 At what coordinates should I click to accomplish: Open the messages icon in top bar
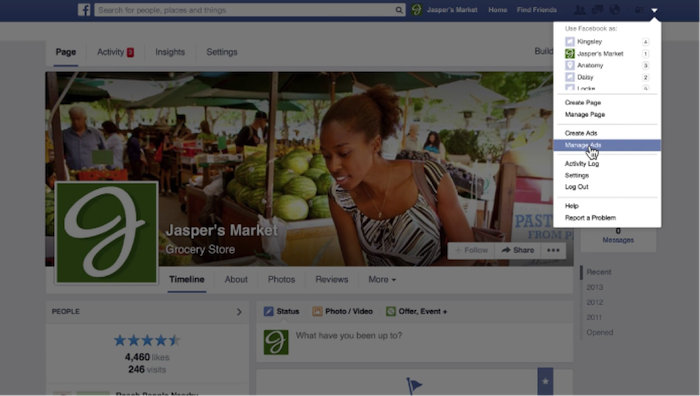pyautogui.click(x=597, y=10)
